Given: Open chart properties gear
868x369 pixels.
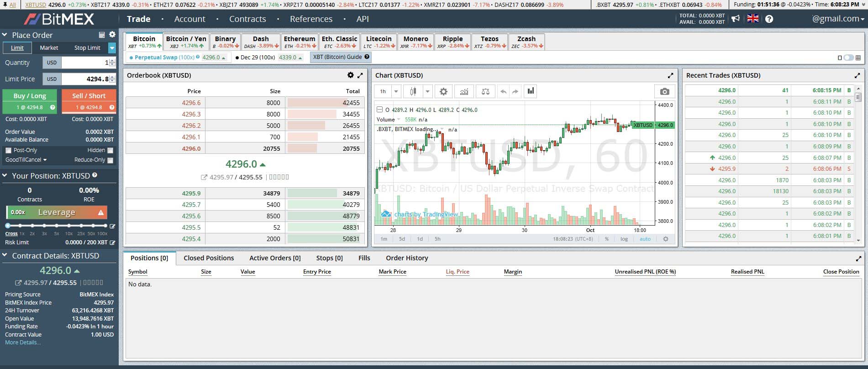Looking at the screenshot, I should coord(443,91).
